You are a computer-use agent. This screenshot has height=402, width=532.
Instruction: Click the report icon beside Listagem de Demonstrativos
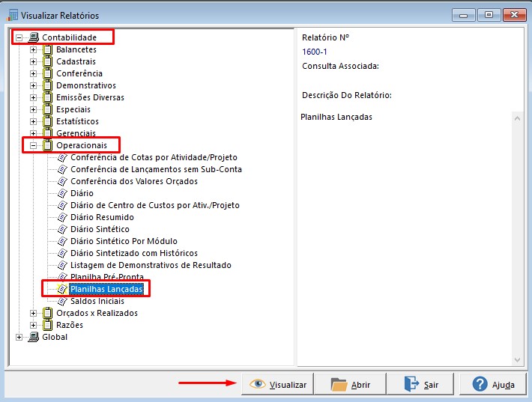(x=62, y=265)
